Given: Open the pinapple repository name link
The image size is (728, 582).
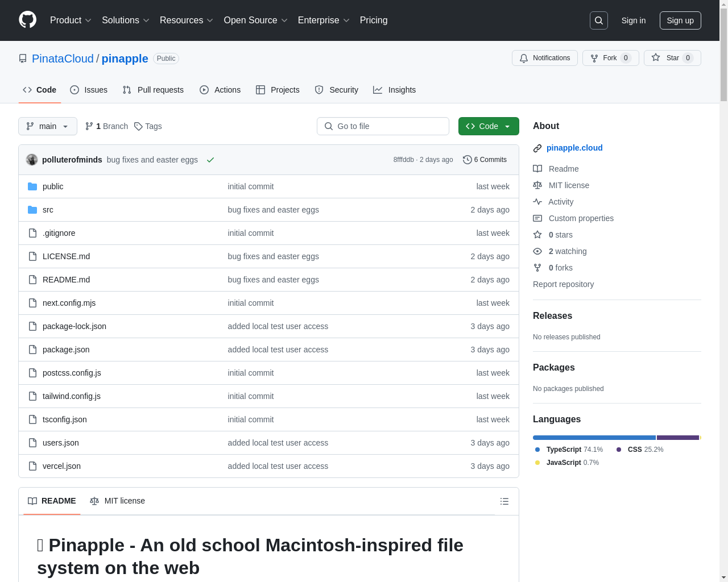Looking at the screenshot, I should (125, 59).
